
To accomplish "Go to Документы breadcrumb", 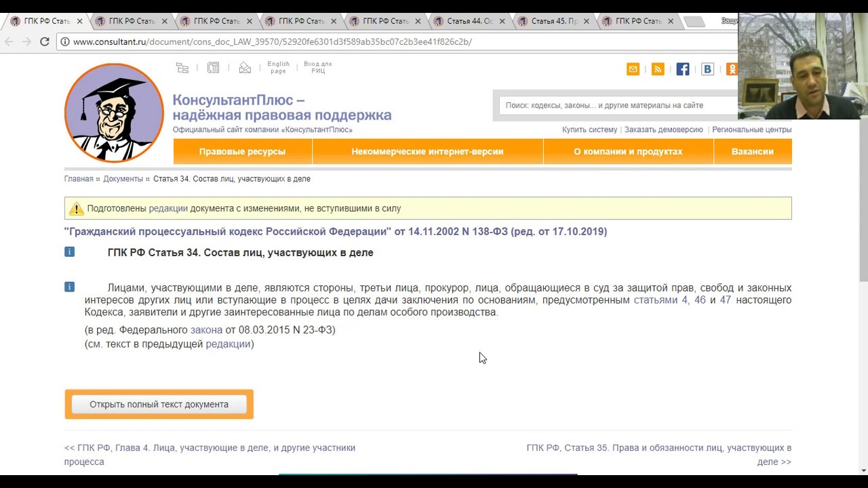I will click(123, 179).
